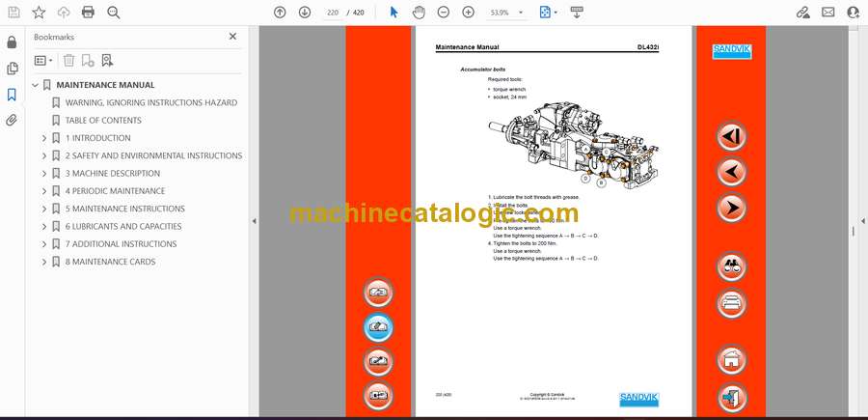Click the upload to cloud icon
868x420 pixels.
click(64, 13)
